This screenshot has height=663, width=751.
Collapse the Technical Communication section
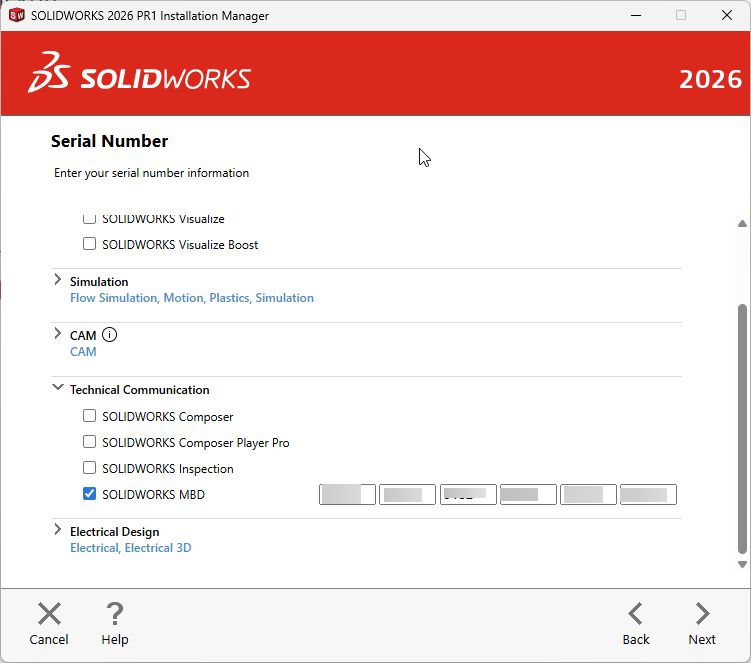pyautogui.click(x=57, y=387)
